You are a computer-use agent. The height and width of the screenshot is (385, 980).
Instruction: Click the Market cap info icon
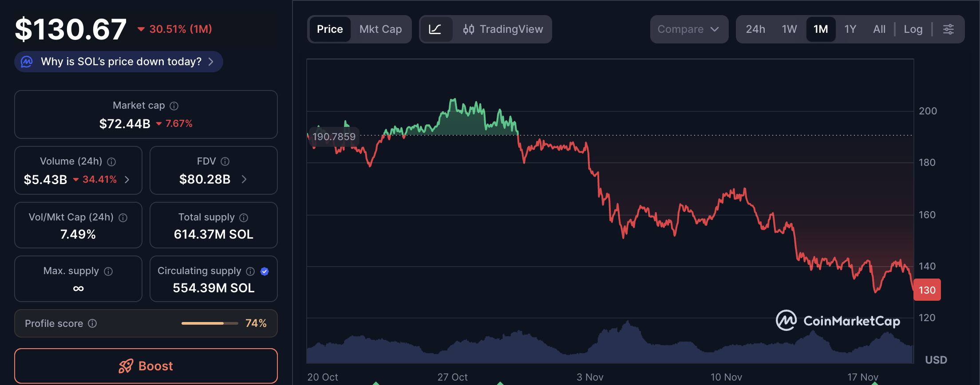[x=174, y=106]
